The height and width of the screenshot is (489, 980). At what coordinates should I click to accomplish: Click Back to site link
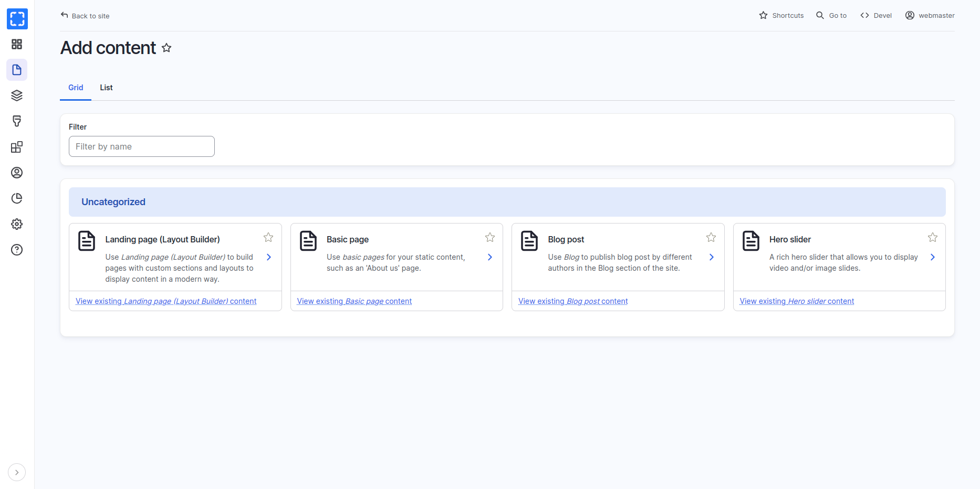coord(85,16)
